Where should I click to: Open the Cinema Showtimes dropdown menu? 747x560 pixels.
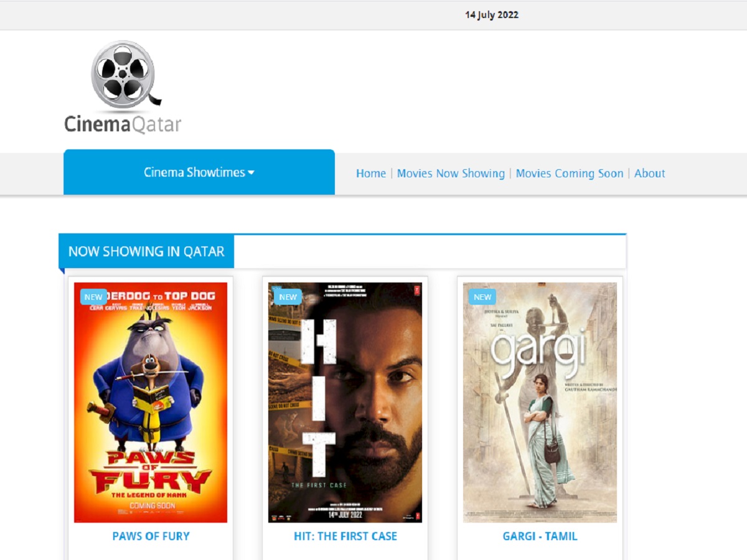[194, 172]
